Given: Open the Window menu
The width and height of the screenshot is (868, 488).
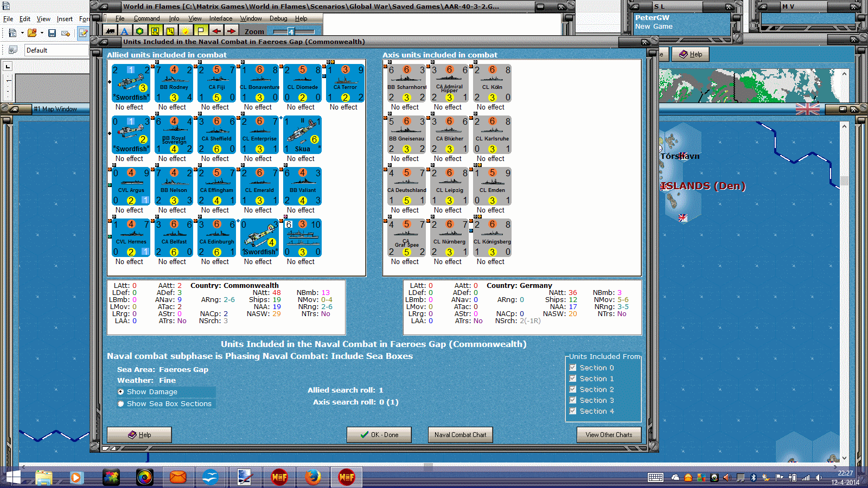Looking at the screenshot, I should (x=251, y=18).
